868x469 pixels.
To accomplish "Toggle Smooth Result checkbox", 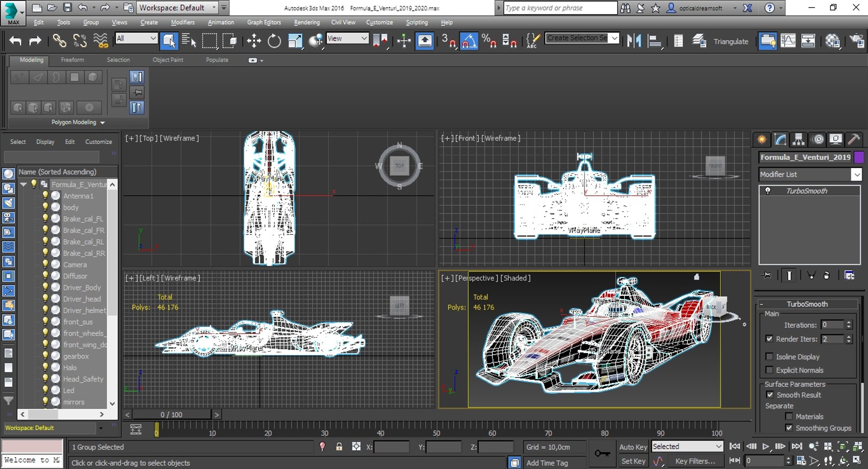I will [x=769, y=394].
